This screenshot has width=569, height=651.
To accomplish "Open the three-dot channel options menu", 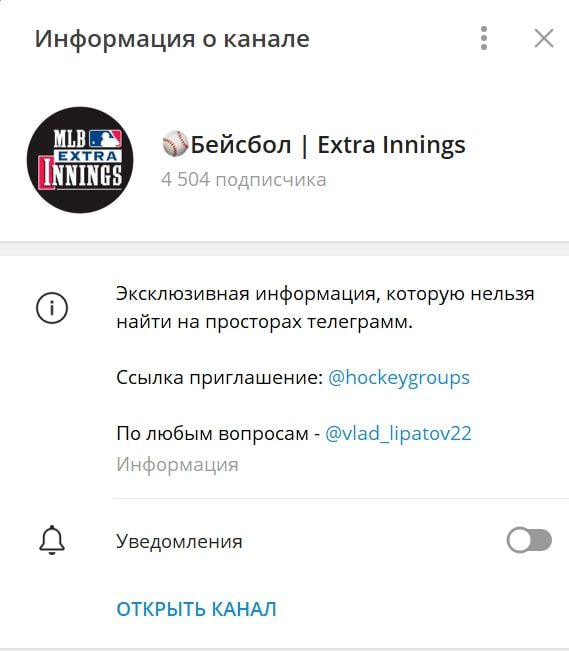I will coord(483,38).
